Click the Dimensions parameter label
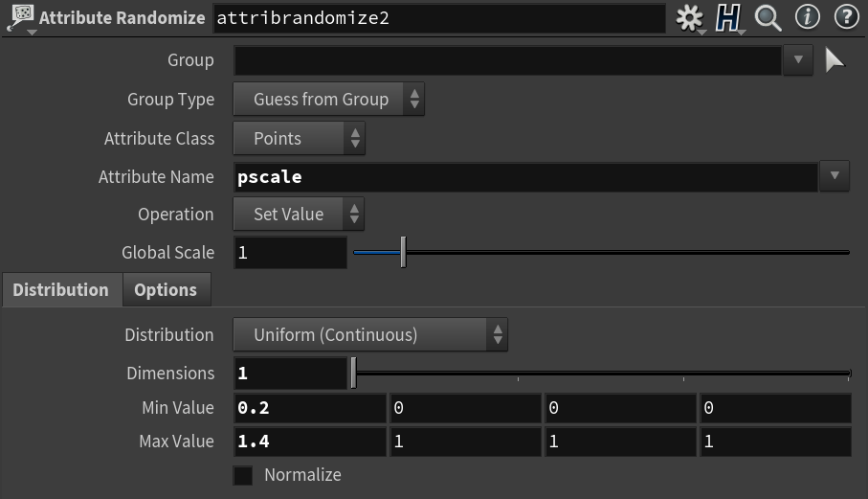Viewport: 868px width, 499px height. click(170, 374)
